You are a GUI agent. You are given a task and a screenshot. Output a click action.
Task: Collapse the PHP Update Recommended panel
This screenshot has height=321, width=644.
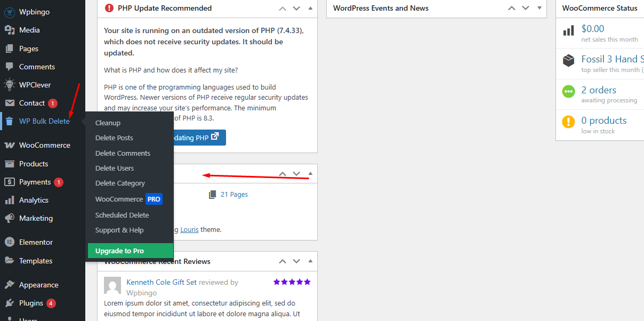(x=310, y=8)
